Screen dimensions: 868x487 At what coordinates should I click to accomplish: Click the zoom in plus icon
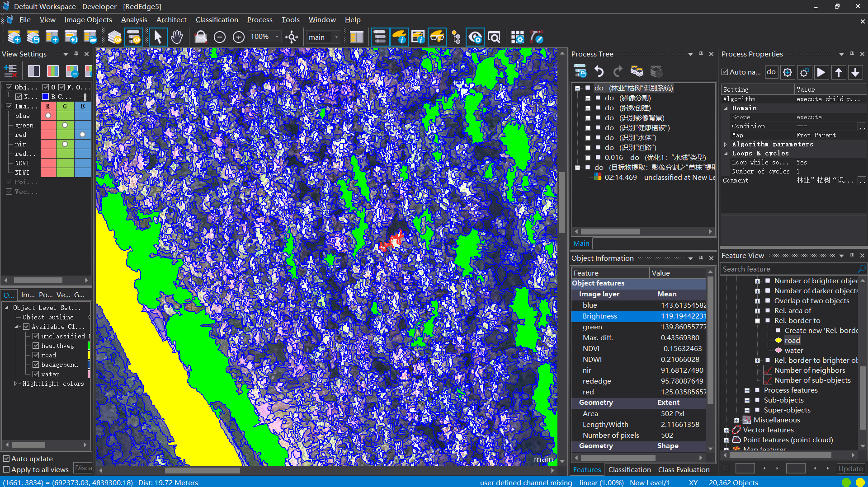[239, 37]
